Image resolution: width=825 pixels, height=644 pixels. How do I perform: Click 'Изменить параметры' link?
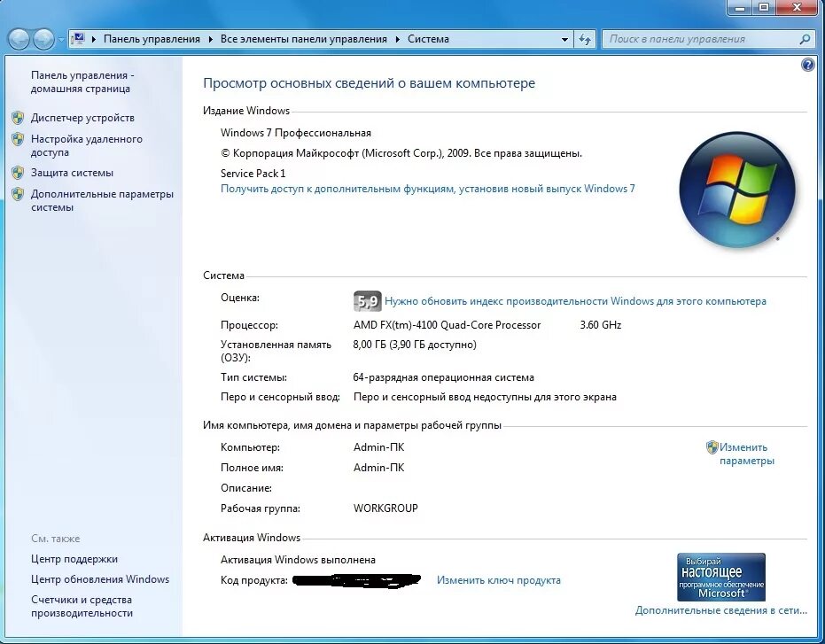pos(747,454)
